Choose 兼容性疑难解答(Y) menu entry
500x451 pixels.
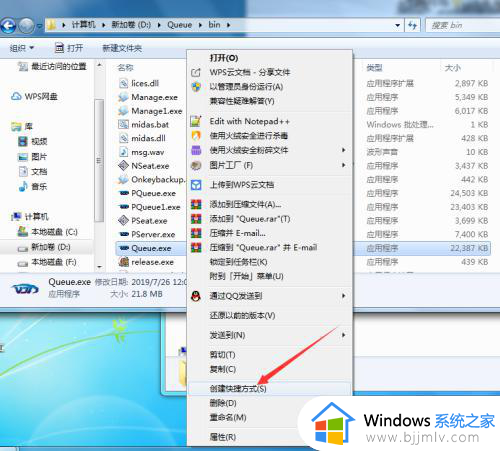269,101
